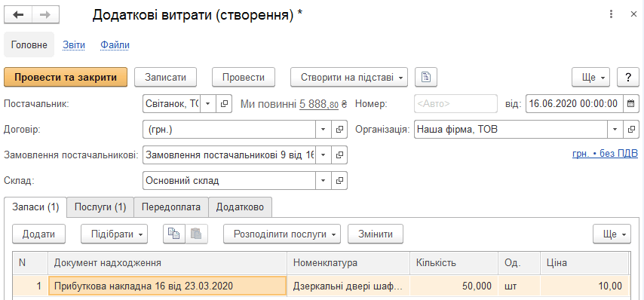Click the Записати button
The image size is (644, 300).
[x=165, y=77]
